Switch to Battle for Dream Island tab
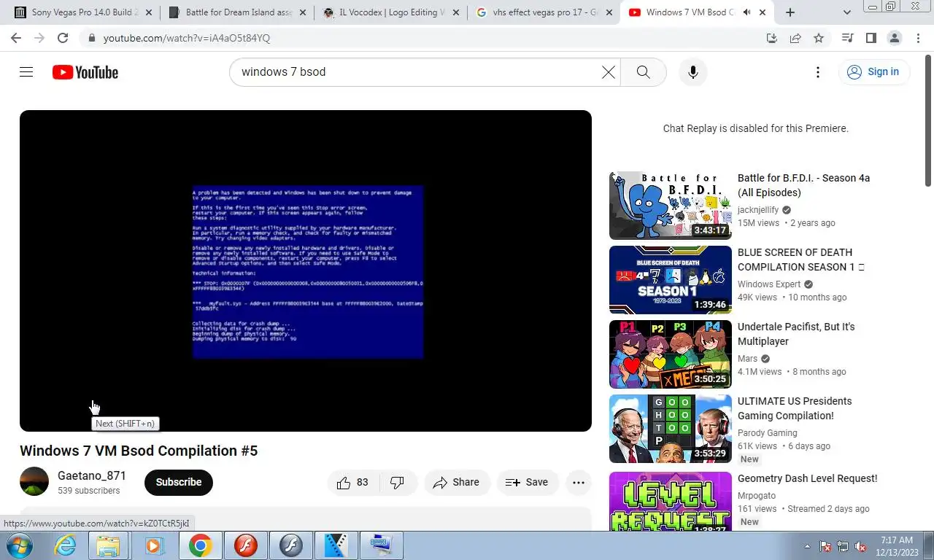This screenshot has height=560, width=934. [238, 12]
